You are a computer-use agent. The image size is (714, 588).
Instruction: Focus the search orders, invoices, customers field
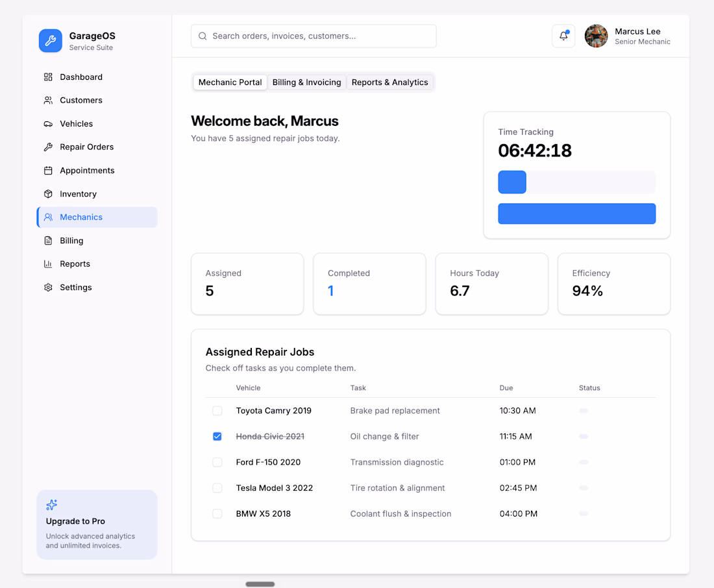click(x=314, y=36)
